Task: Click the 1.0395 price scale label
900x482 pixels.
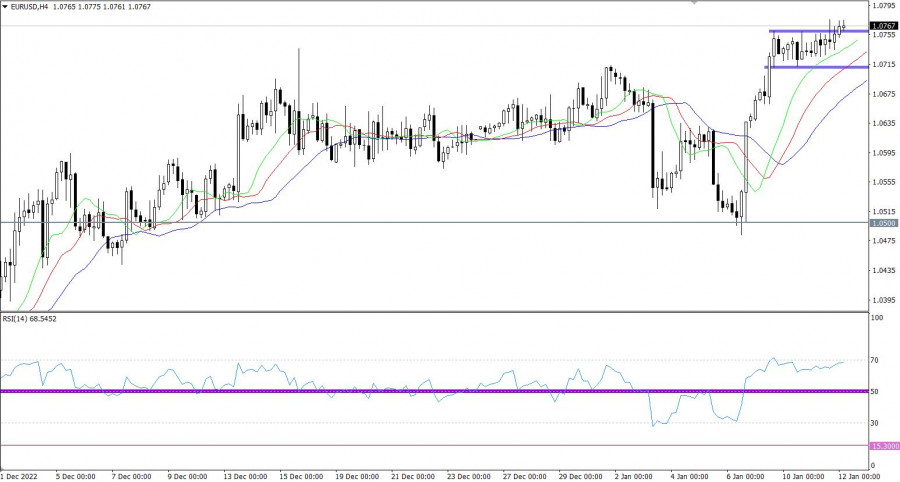Action: (883, 300)
